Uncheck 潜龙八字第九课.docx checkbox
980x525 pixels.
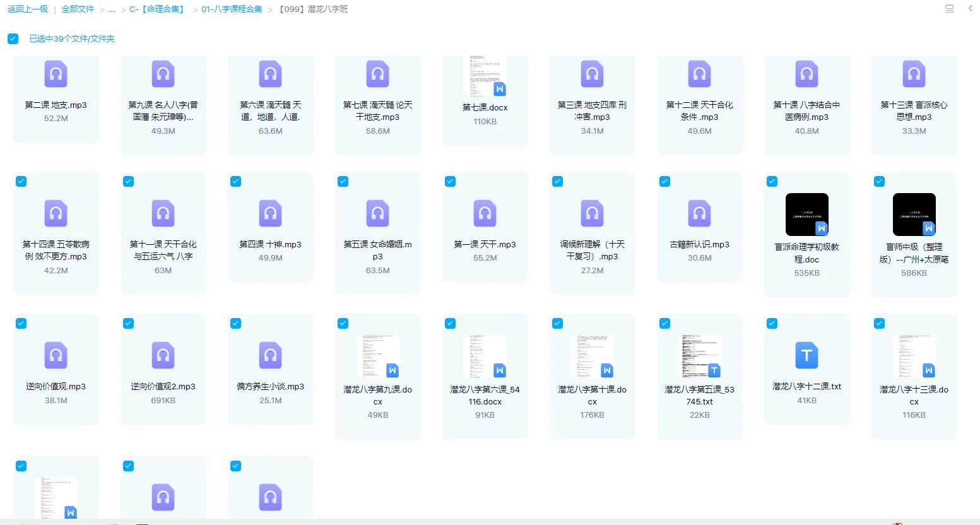343,323
